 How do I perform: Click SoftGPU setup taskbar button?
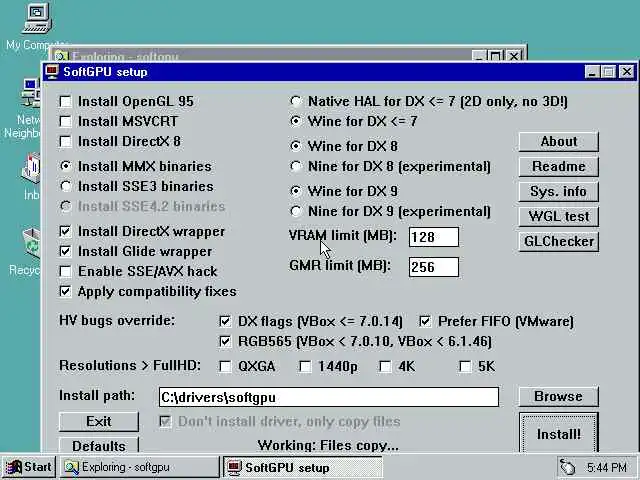(x=303, y=467)
